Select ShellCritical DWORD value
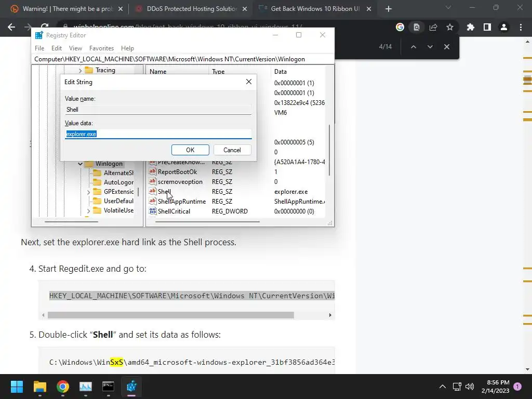 point(174,211)
